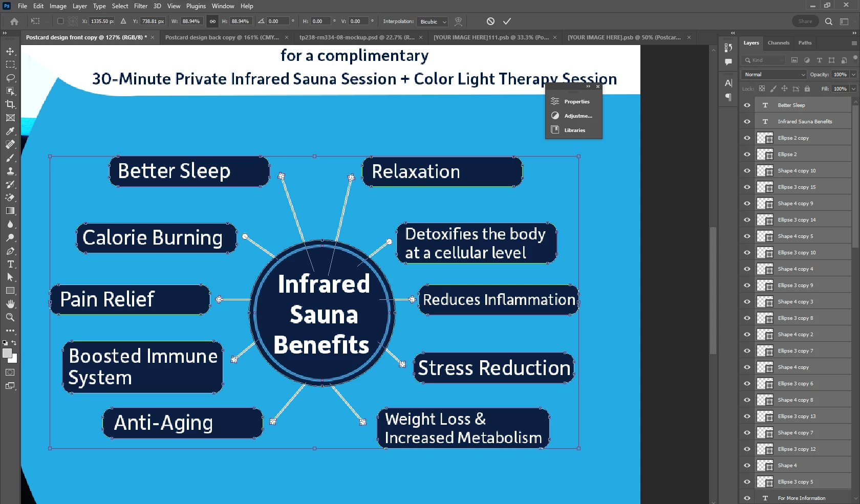Hide the Ellipse 2 copy layer
The height and width of the screenshot is (504, 860).
(747, 138)
